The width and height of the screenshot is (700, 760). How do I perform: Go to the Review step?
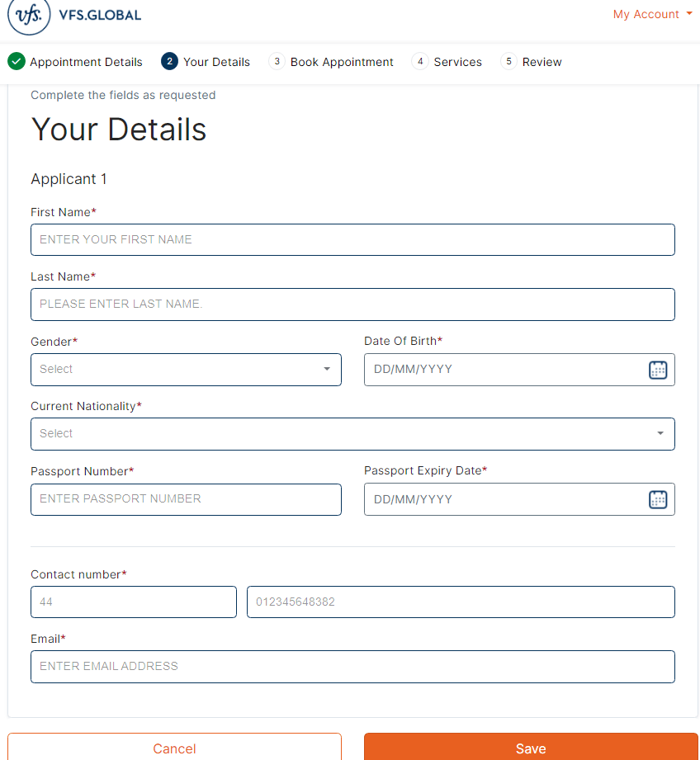(x=542, y=62)
